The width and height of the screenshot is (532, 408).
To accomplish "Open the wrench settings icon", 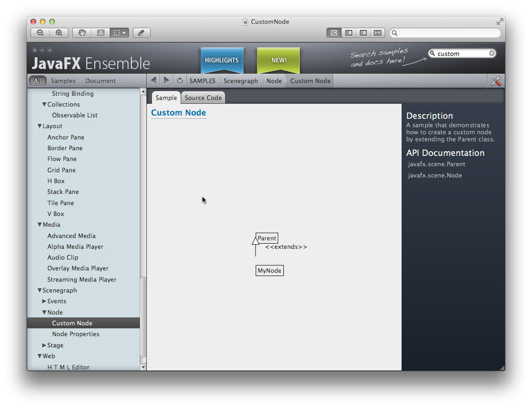I will pos(496,81).
